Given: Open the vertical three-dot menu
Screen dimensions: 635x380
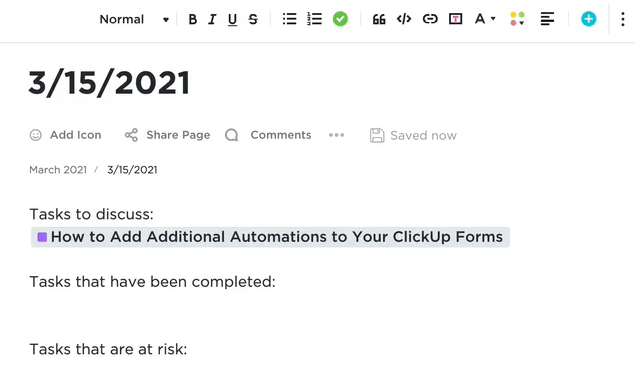Looking at the screenshot, I should coord(623,19).
